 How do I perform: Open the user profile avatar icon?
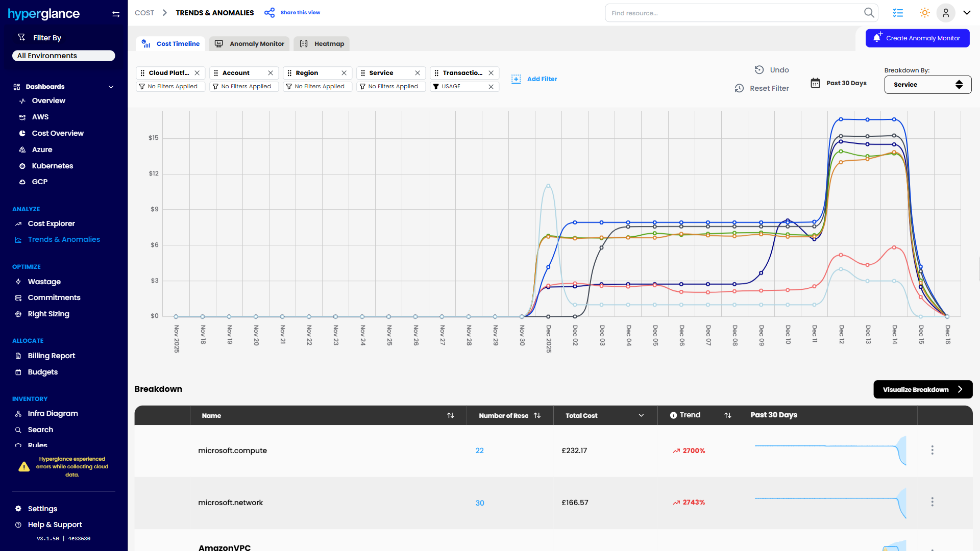click(946, 13)
